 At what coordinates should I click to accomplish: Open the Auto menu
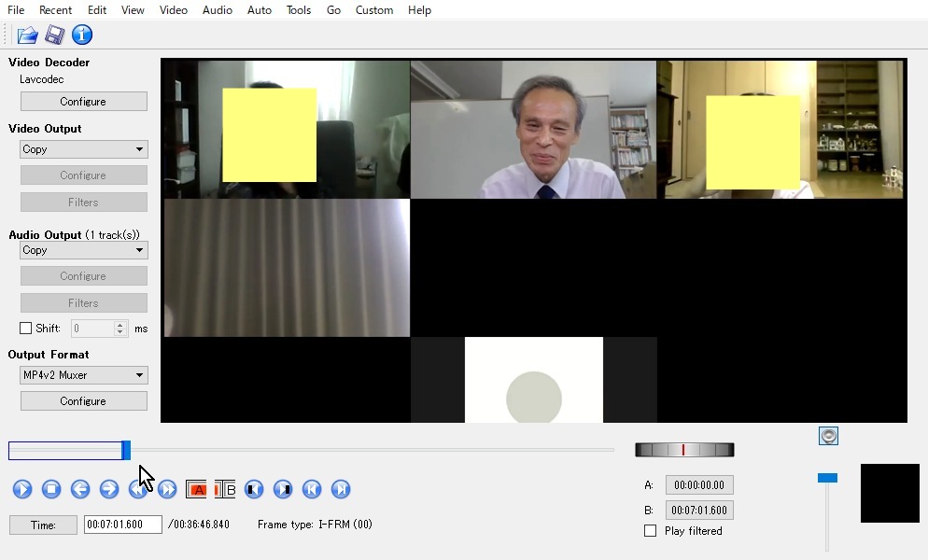pos(260,10)
